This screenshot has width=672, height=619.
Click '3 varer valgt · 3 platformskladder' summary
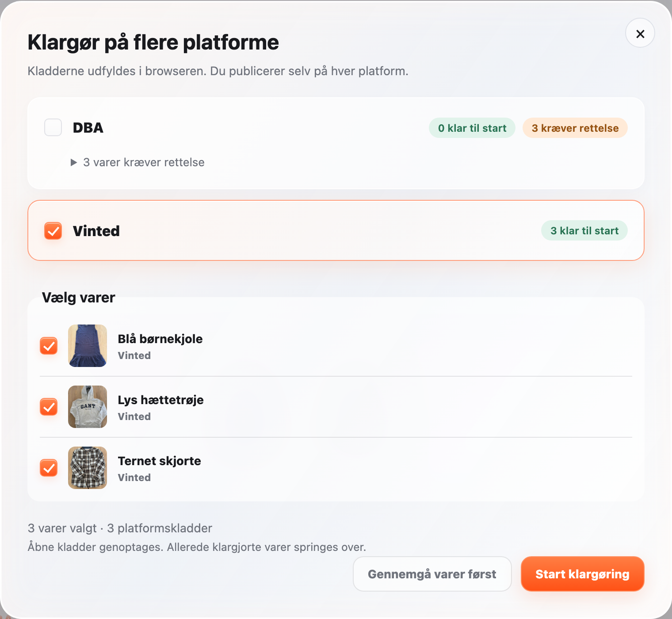click(x=120, y=528)
